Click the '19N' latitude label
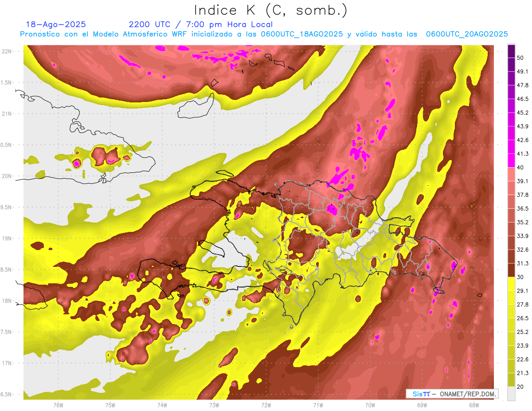The width and height of the screenshot is (532, 411). click(8, 238)
